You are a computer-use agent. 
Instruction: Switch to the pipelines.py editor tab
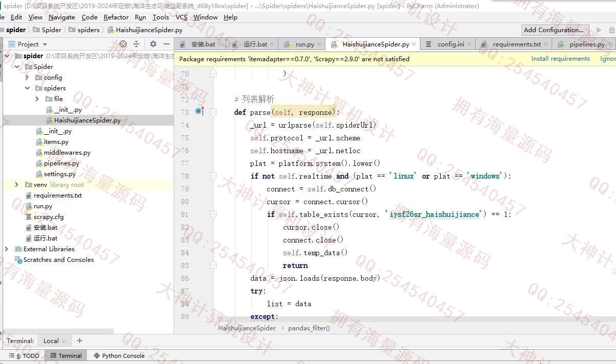584,44
